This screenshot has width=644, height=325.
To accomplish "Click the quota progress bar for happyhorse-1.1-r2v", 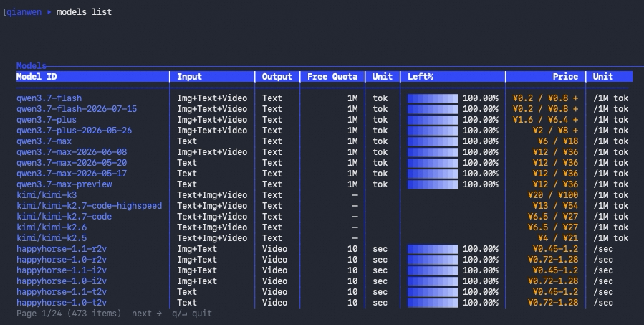I will pos(433,248).
